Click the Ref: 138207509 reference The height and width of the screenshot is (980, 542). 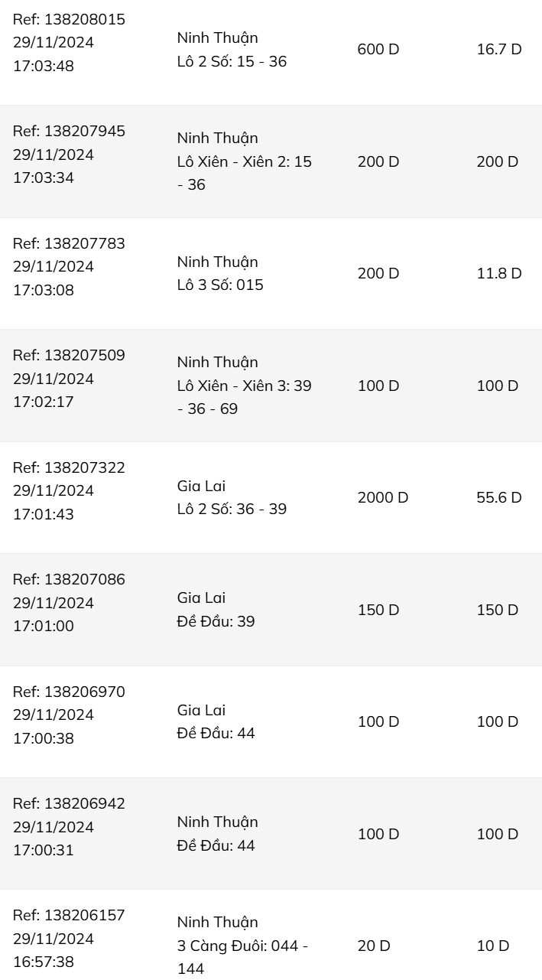click(69, 355)
